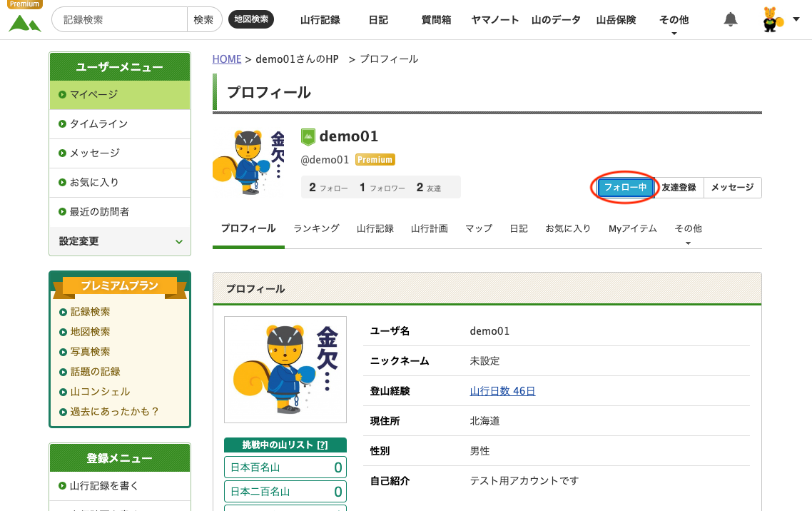The width and height of the screenshot is (812, 511).
Task: Open 山行記録 in top navigation
Action: (320, 20)
